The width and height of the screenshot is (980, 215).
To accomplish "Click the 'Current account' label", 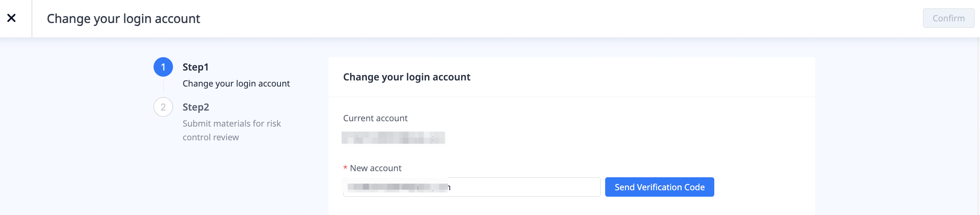I will tap(375, 118).
